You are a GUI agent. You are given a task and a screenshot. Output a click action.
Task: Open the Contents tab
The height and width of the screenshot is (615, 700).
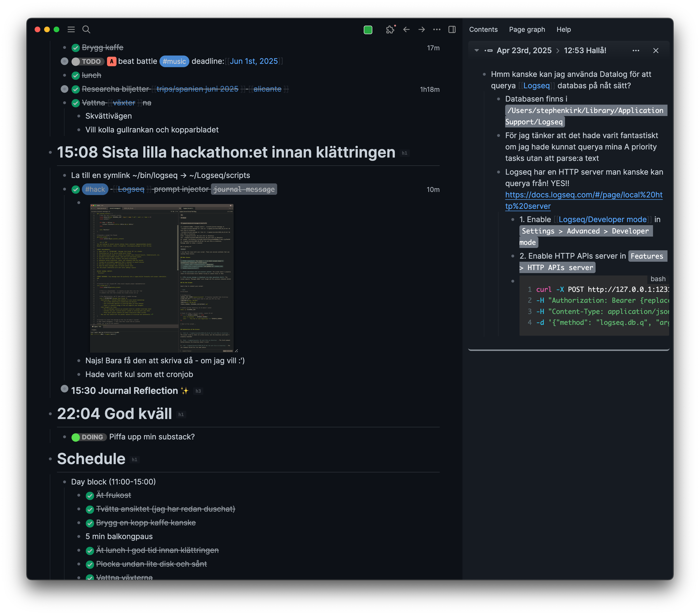click(483, 29)
